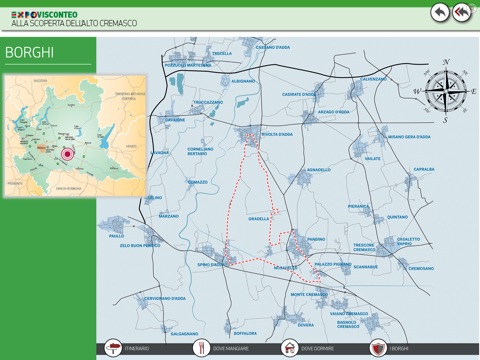Open the I Borghi shield icon

click(378, 348)
